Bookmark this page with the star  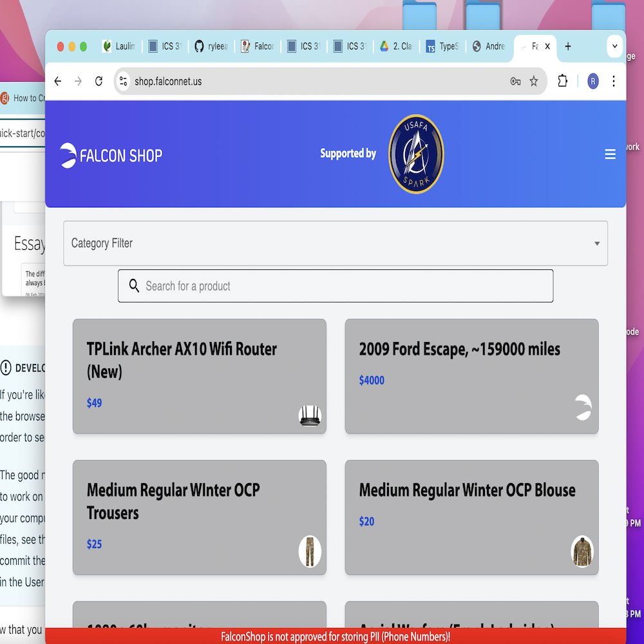(x=533, y=81)
